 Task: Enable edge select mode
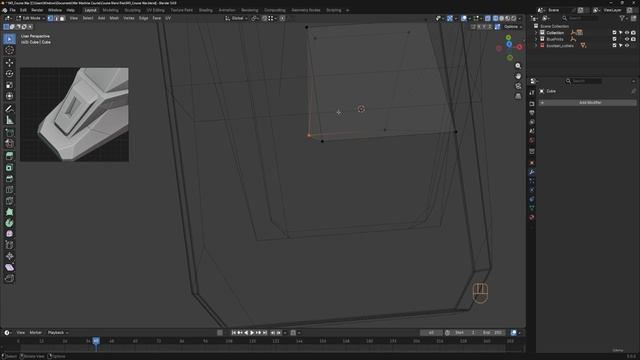(56, 18)
